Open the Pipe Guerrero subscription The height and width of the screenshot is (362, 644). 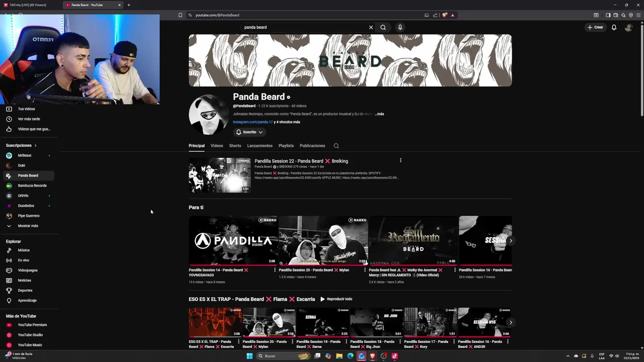pos(28,216)
